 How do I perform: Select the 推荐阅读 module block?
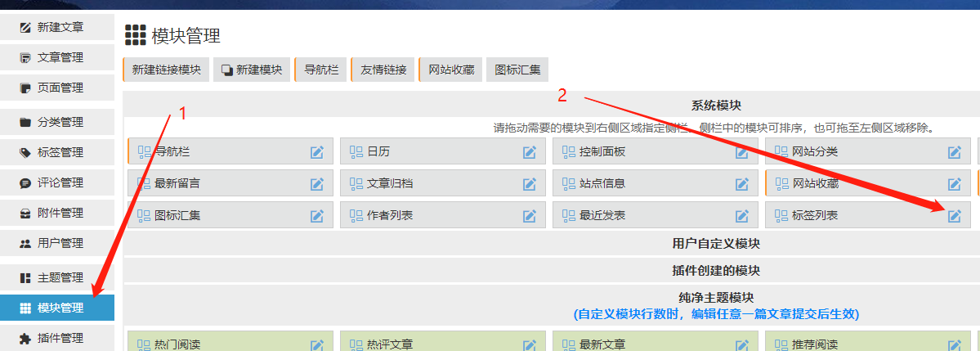[868, 342]
